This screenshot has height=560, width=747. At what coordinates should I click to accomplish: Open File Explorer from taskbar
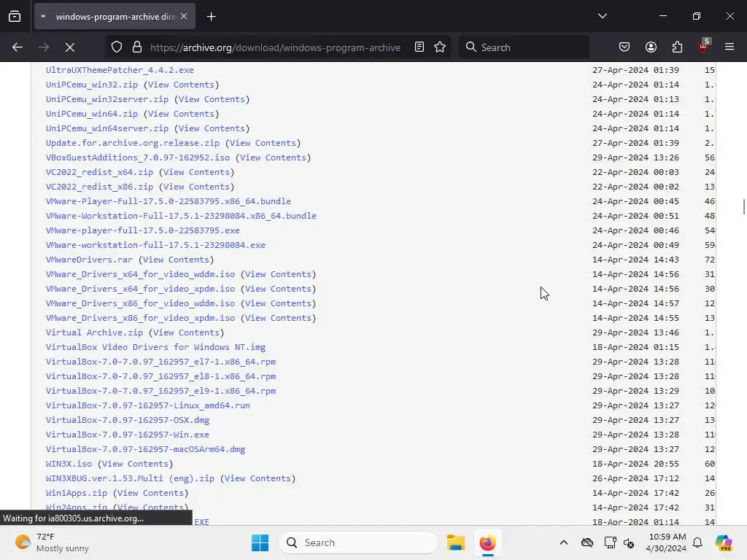(x=455, y=542)
